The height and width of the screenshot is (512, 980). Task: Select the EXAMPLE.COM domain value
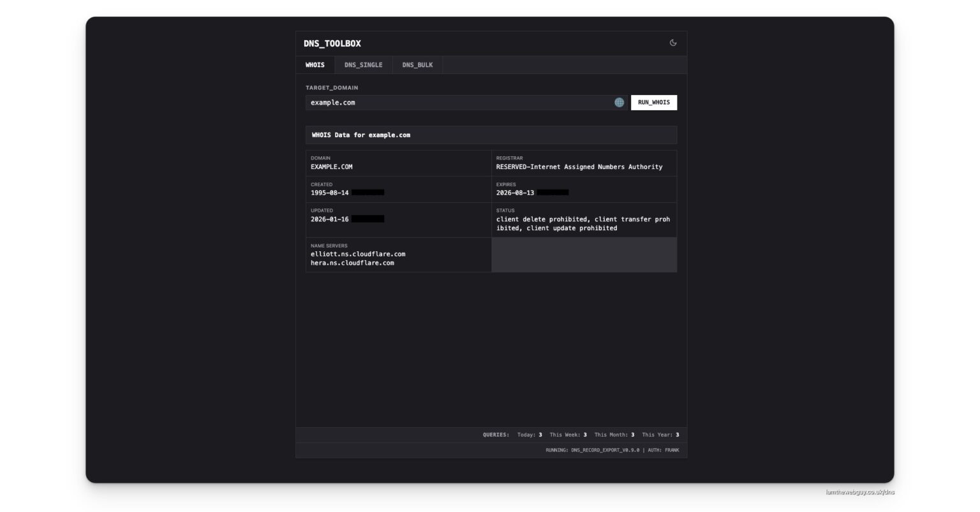pos(331,167)
